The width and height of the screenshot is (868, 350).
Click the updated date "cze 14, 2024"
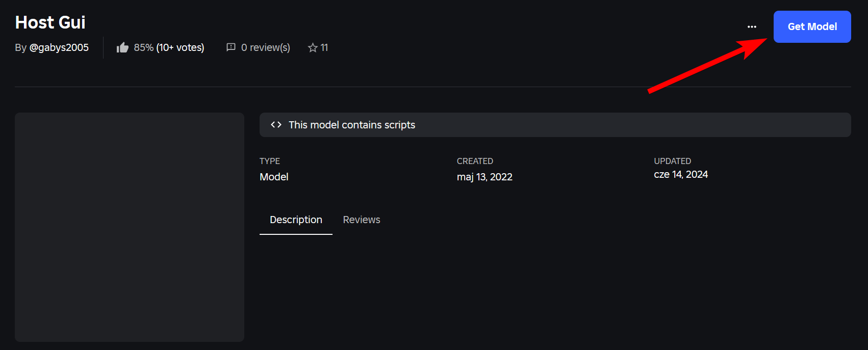pos(681,174)
